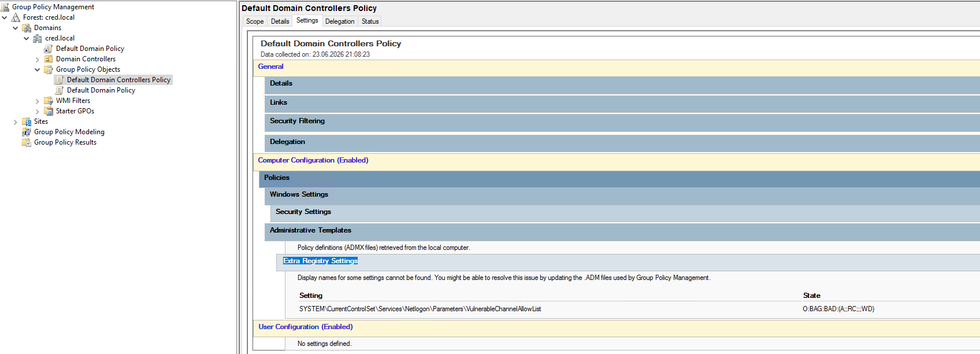Viewport: 980px width, 354px height.
Task: Click the Group Policy Modeling icon
Action: pyautogui.click(x=27, y=132)
